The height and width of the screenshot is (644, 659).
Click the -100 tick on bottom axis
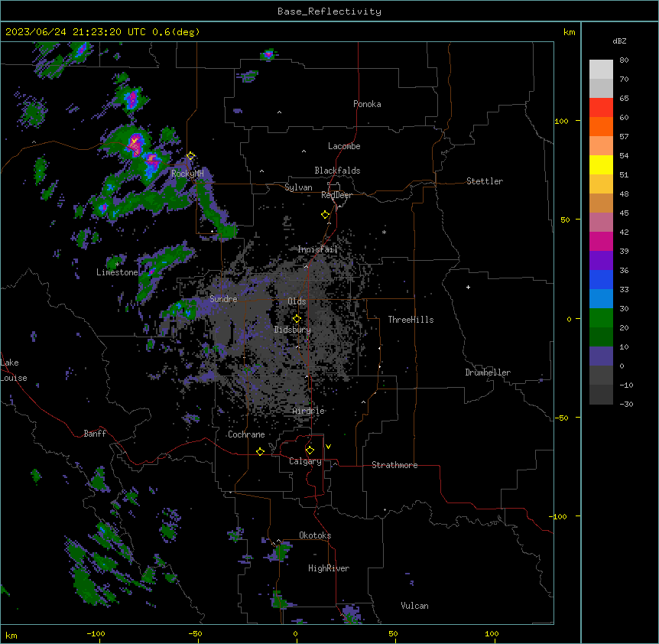point(96,633)
